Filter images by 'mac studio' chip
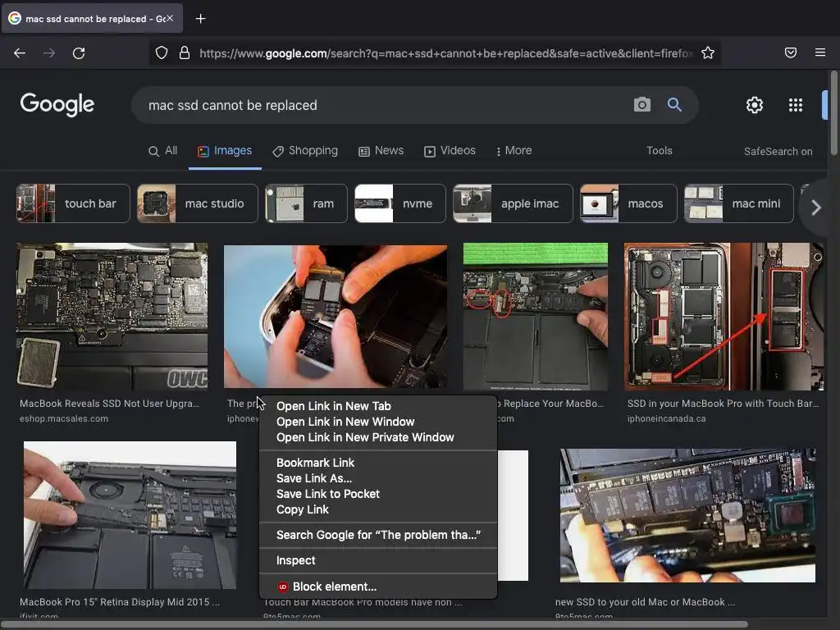 [197, 203]
